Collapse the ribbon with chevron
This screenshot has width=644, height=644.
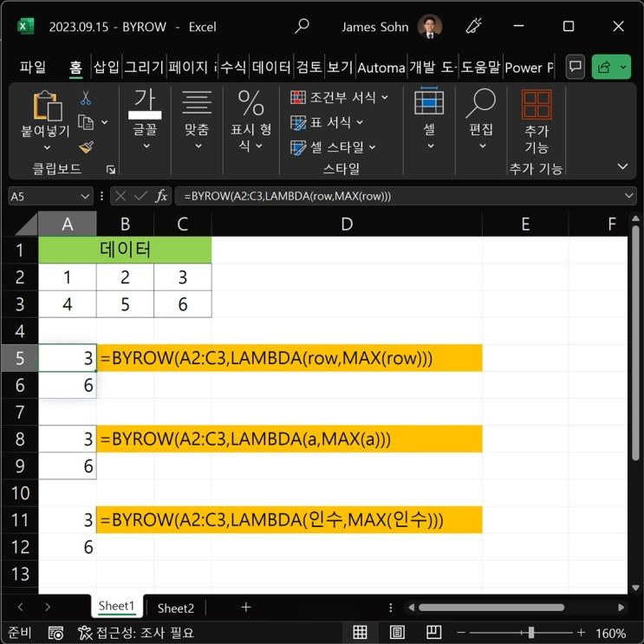point(622,166)
